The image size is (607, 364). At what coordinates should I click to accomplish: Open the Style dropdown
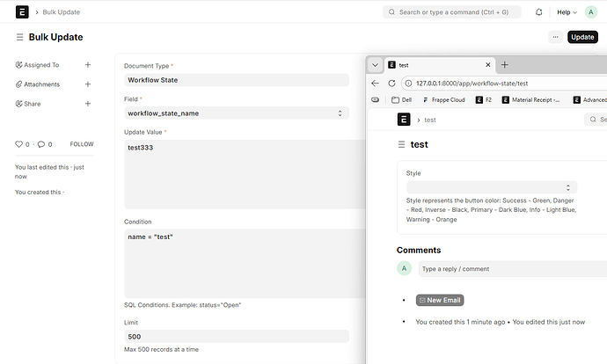click(491, 187)
